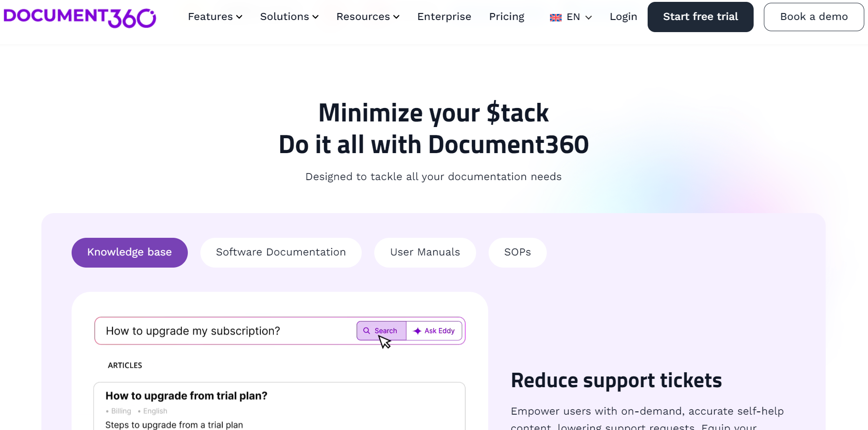This screenshot has height=430, width=868.
Task: Expand the Solutions dropdown menu
Action: tap(289, 17)
